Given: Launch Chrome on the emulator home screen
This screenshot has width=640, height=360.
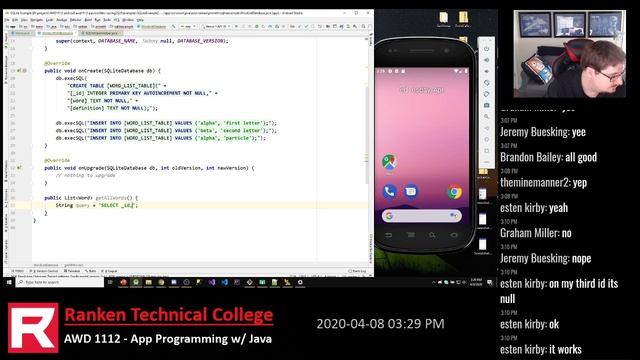Looking at the screenshot, I should (x=454, y=192).
